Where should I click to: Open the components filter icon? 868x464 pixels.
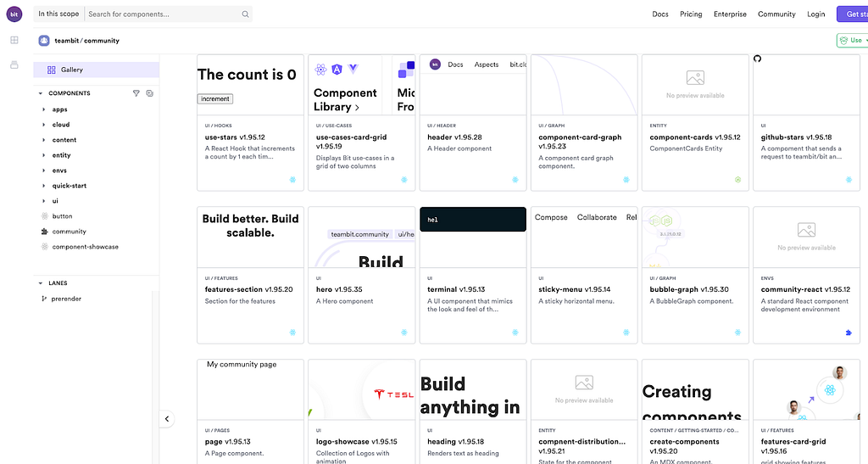pos(136,93)
